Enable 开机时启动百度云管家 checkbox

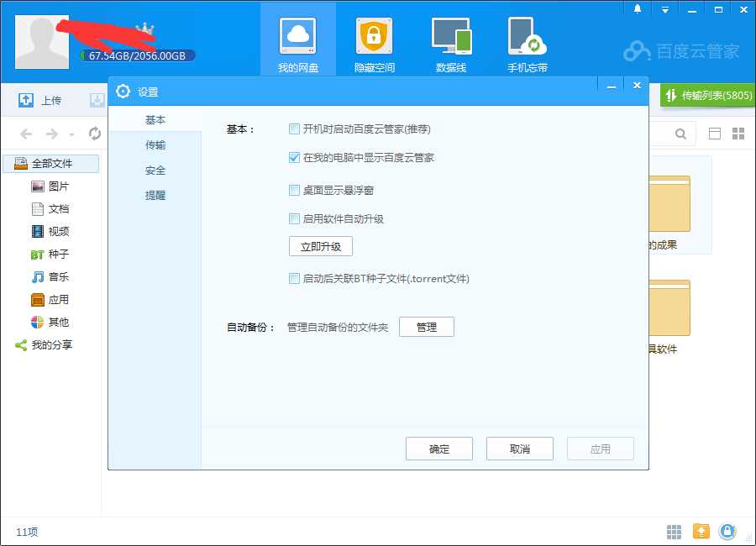[294, 129]
